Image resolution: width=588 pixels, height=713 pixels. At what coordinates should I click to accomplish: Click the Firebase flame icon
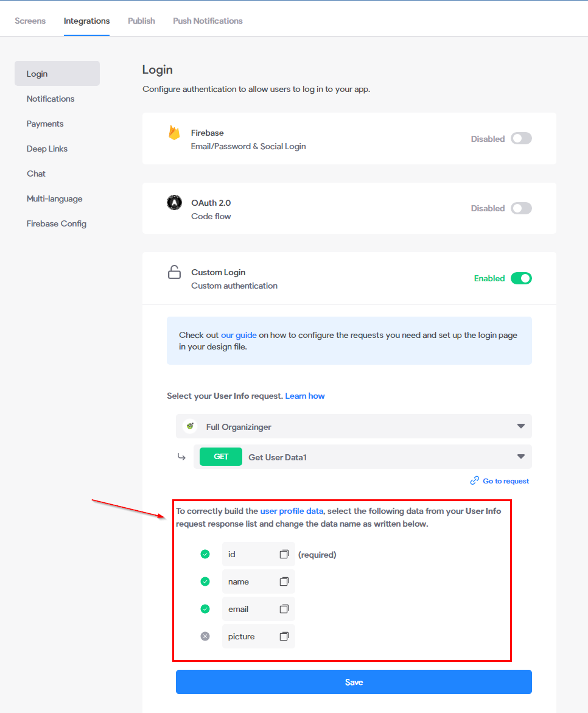(x=174, y=132)
